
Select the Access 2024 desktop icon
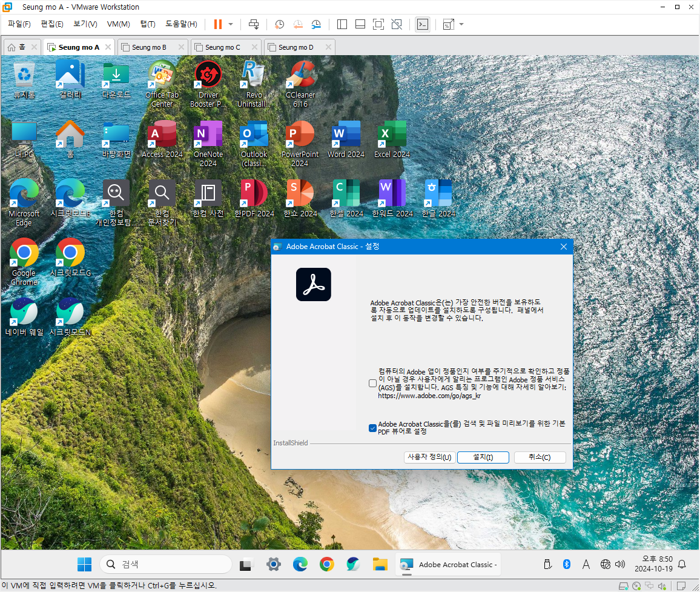pos(162,140)
